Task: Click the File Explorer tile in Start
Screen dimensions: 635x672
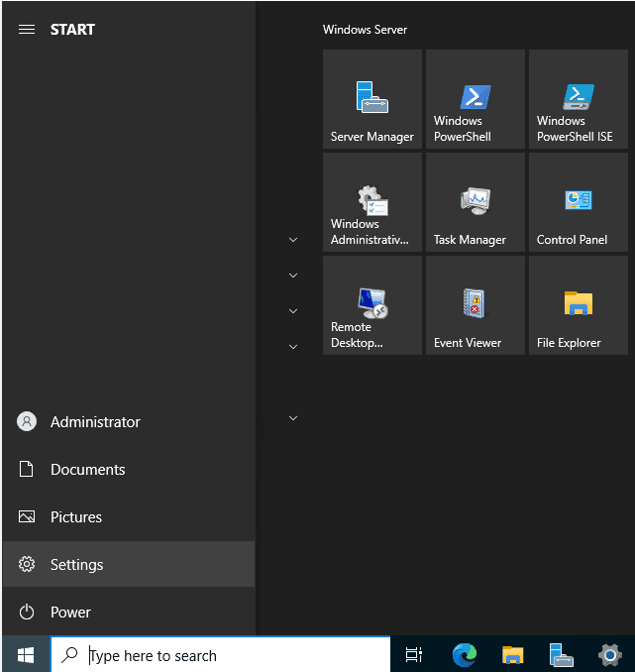Action: [x=579, y=305]
